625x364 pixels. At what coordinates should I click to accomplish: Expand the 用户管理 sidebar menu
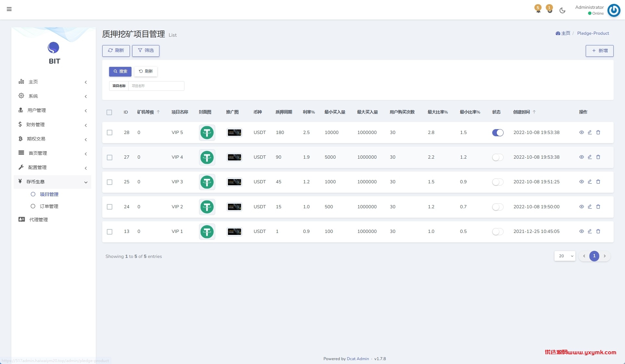[x=53, y=110]
